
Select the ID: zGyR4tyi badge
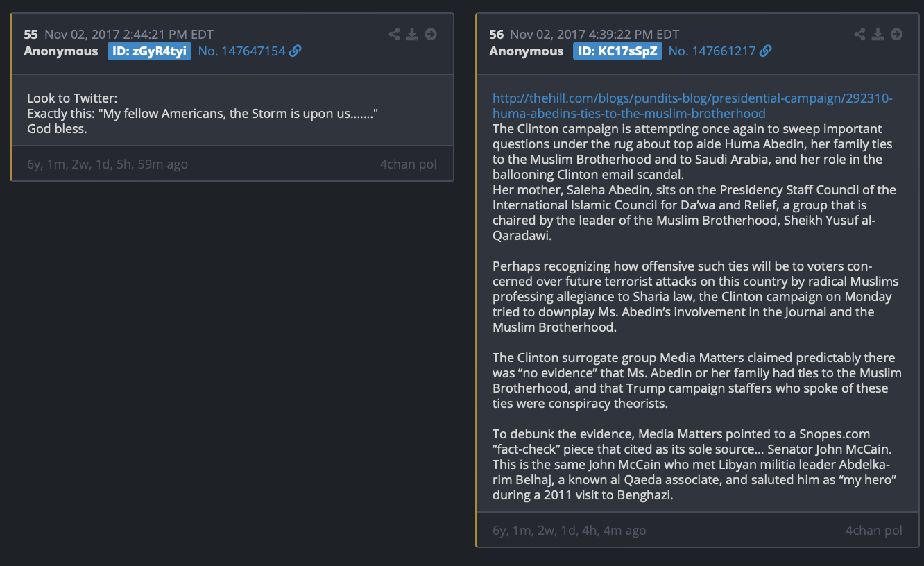pos(149,51)
